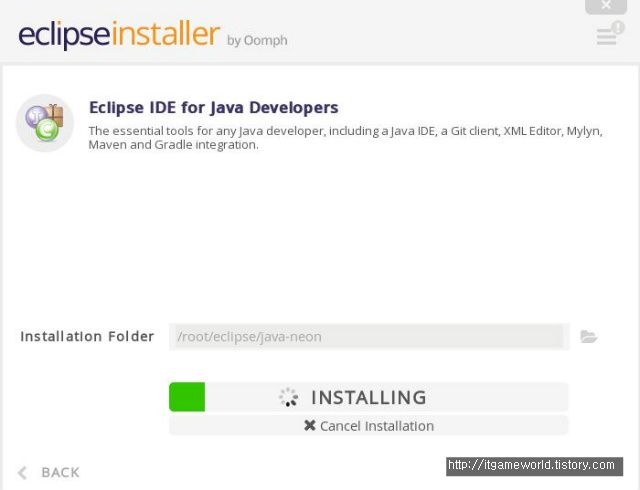Click the eclipse installer logo
The width and height of the screenshot is (640, 490).
(x=119, y=34)
